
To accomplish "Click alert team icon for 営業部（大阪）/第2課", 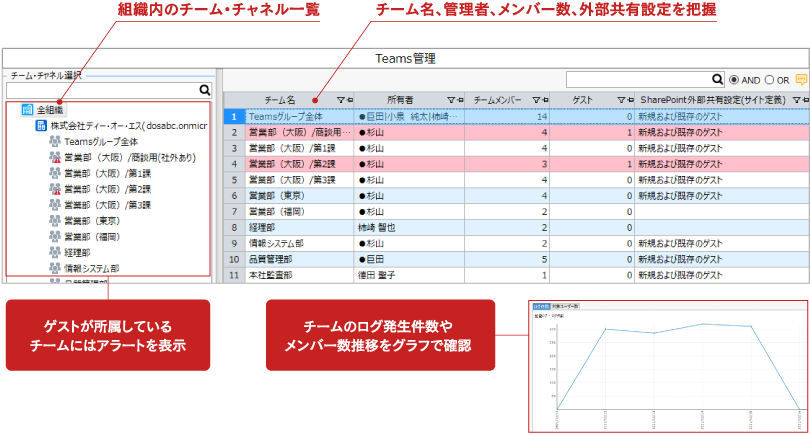I will click(55, 189).
